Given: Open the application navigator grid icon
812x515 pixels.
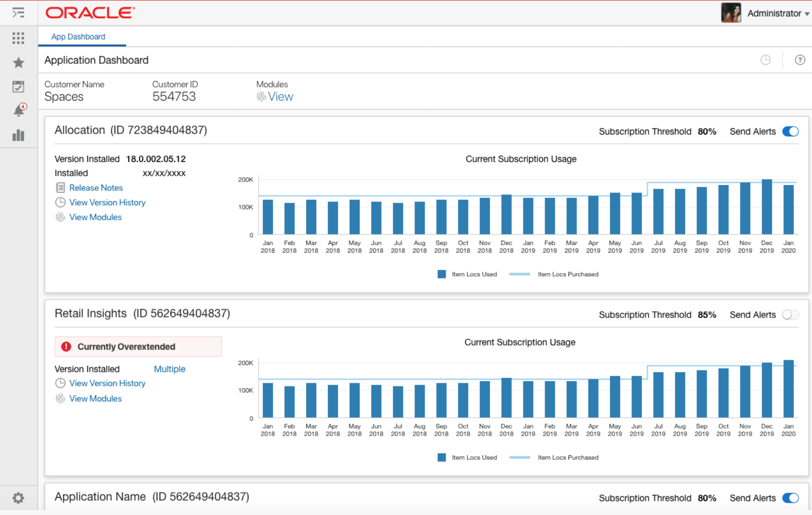Looking at the screenshot, I should tap(18, 38).
